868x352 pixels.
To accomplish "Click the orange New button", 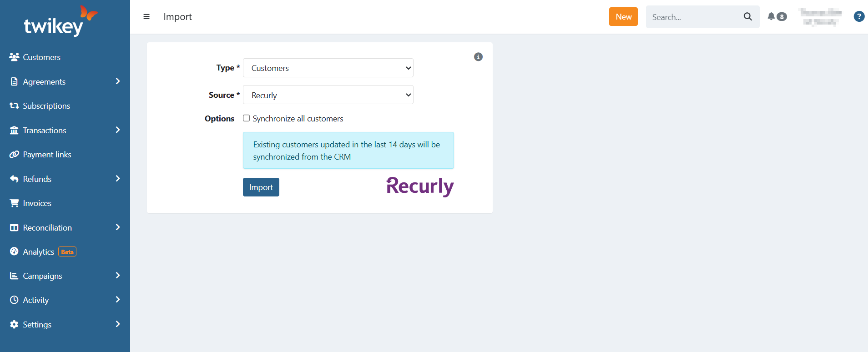I will coord(623,17).
